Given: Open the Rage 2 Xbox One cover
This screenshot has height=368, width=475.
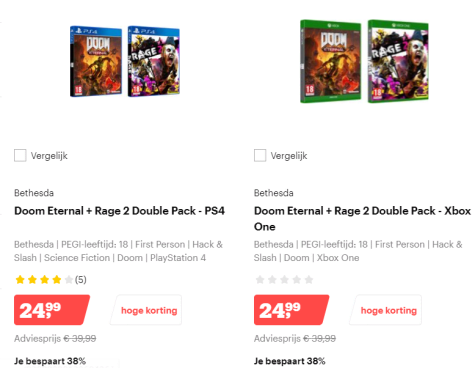Looking at the screenshot, I should point(398,61).
